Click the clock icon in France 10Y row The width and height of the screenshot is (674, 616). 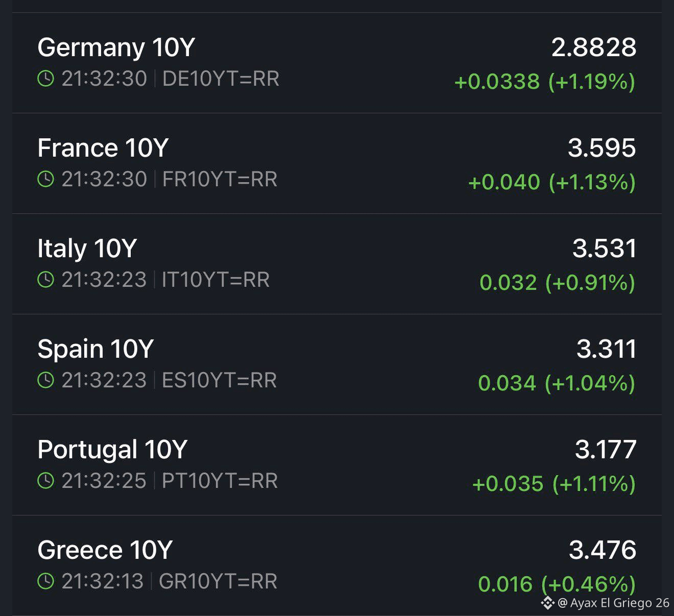(46, 179)
